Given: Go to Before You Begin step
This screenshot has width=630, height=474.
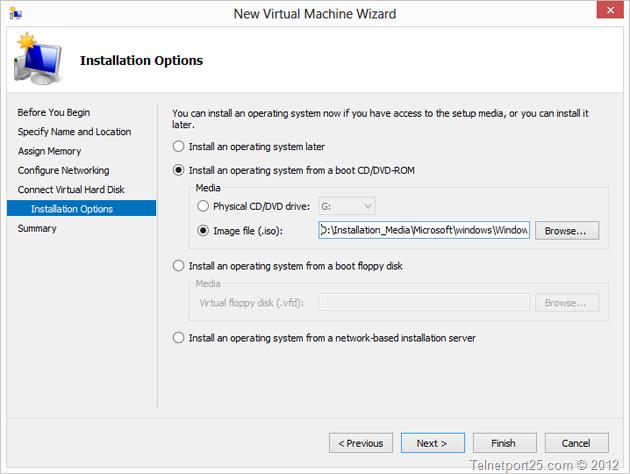Looking at the screenshot, I should [53, 112].
